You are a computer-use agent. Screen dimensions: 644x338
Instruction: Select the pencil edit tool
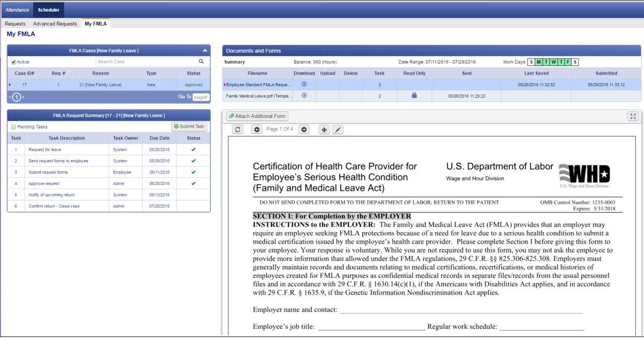point(338,130)
